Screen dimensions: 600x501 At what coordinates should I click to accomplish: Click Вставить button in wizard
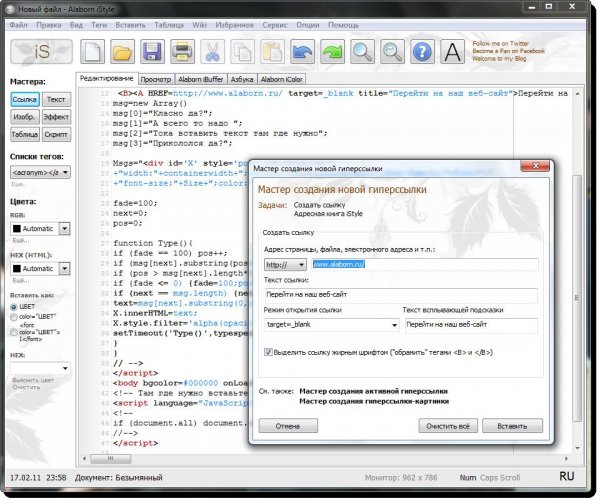coord(512,426)
